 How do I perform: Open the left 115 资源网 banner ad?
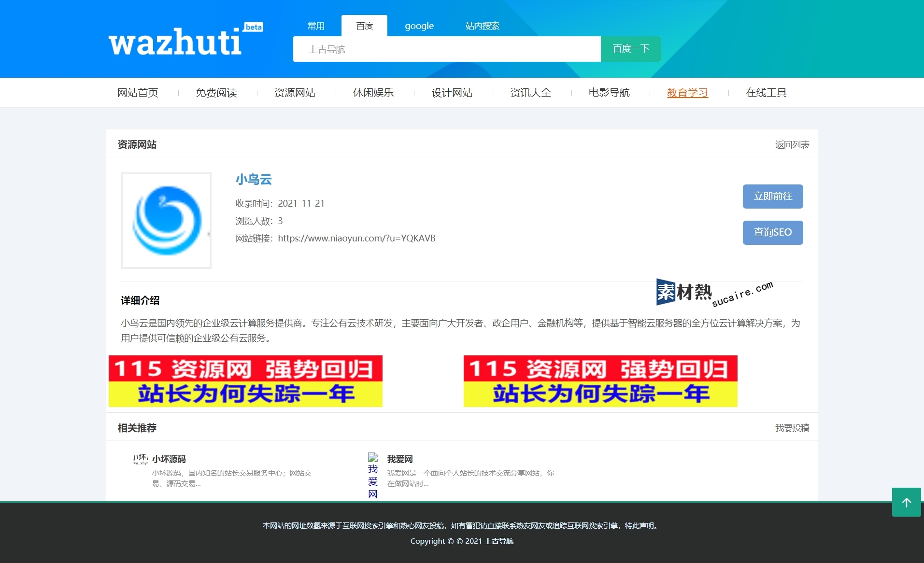click(x=245, y=381)
